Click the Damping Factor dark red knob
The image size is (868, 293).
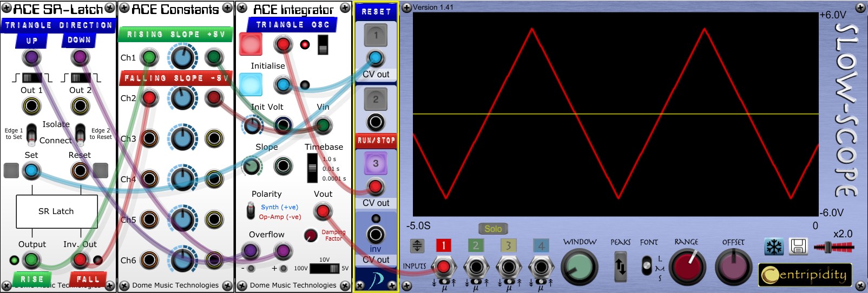point(311,235)
